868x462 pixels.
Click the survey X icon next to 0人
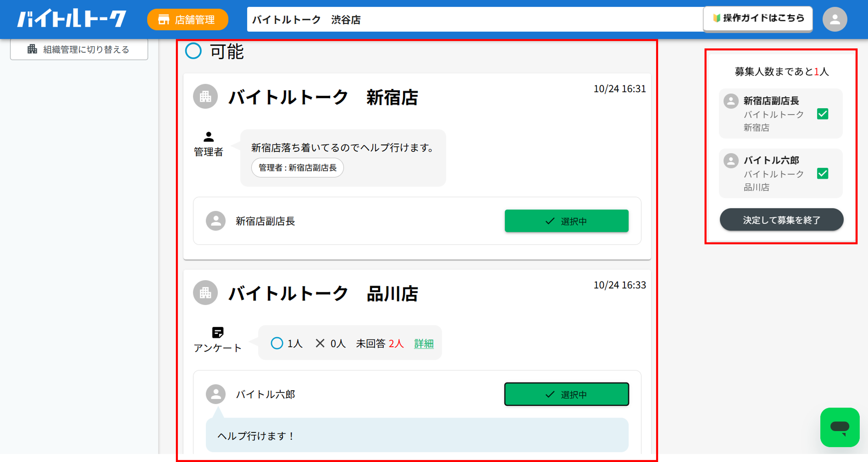tap(320, 343)
